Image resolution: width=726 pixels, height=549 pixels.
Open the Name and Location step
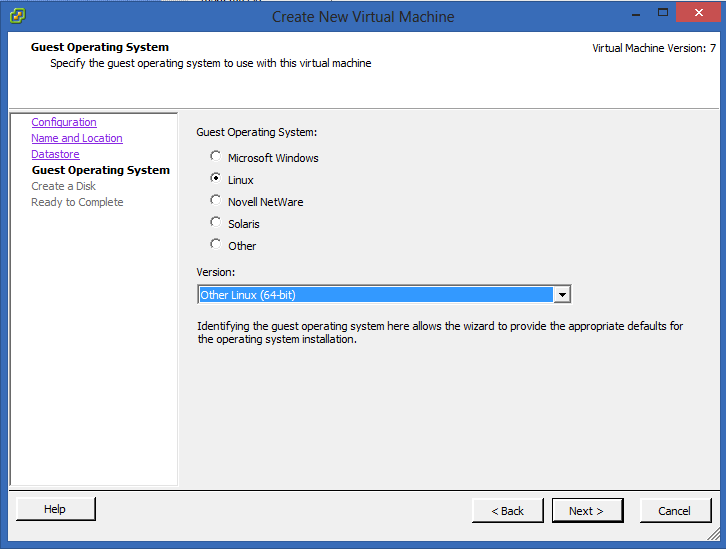[77, 138]
